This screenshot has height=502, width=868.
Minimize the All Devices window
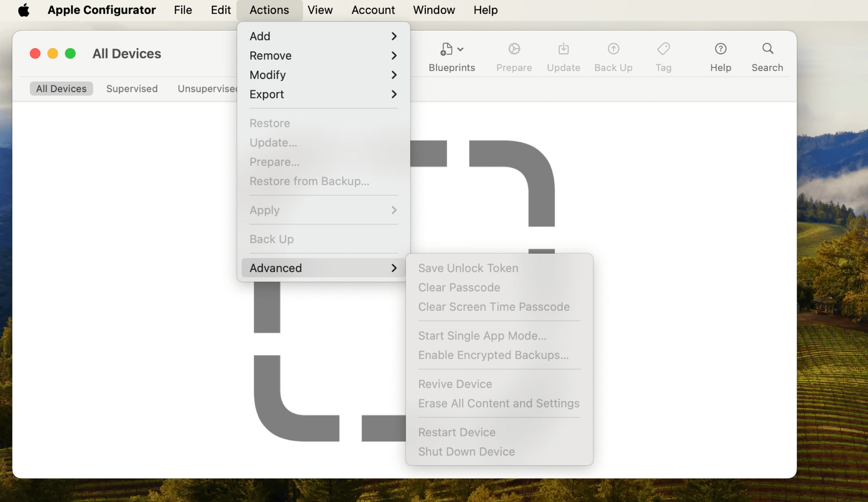[x=53, y=54]
